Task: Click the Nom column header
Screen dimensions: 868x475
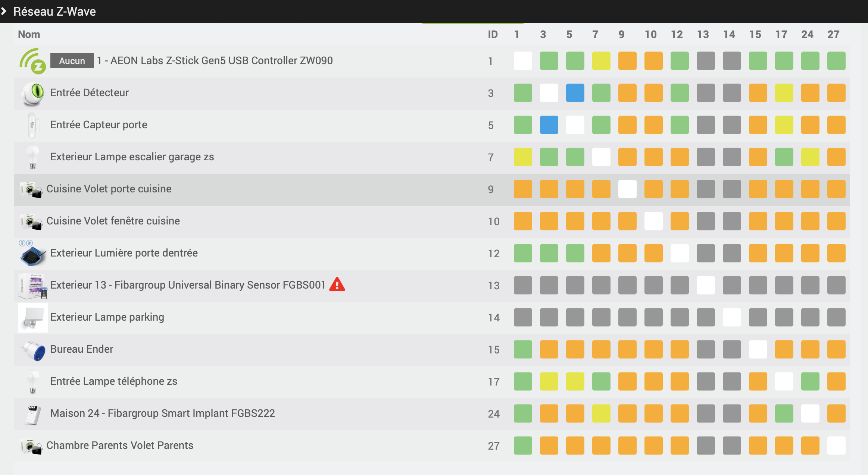Action: 29,34
